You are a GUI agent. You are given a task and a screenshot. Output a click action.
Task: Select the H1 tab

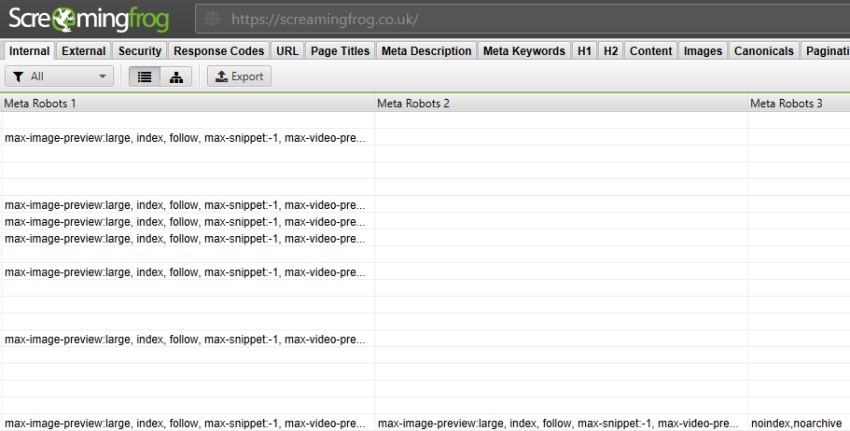584,51
